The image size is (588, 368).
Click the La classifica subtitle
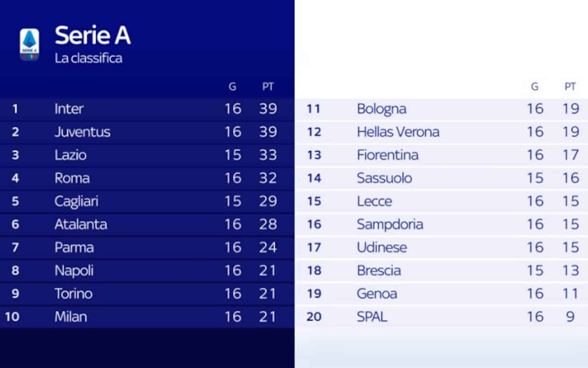(88, 58)
